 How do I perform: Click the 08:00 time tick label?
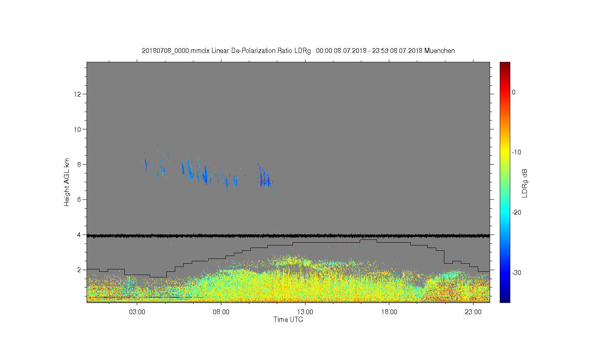click(221, 312)
